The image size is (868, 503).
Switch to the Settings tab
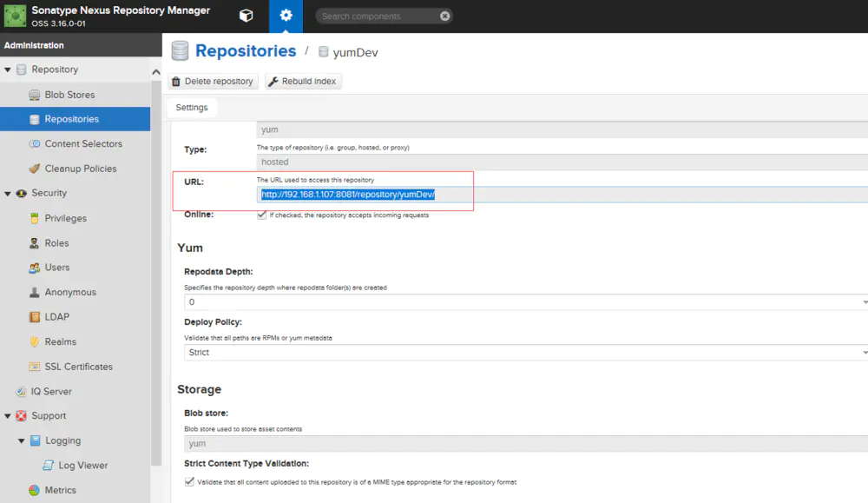click(x=192, y=108)
